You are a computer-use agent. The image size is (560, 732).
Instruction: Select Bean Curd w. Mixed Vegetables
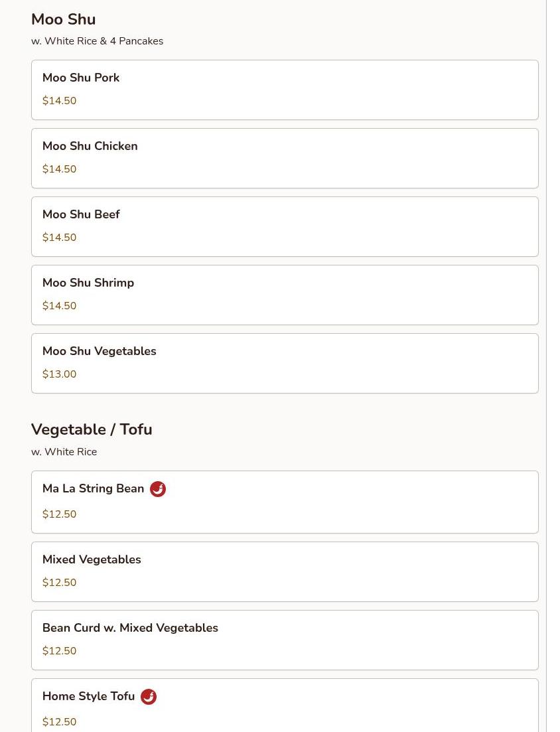tap(285, 640)
